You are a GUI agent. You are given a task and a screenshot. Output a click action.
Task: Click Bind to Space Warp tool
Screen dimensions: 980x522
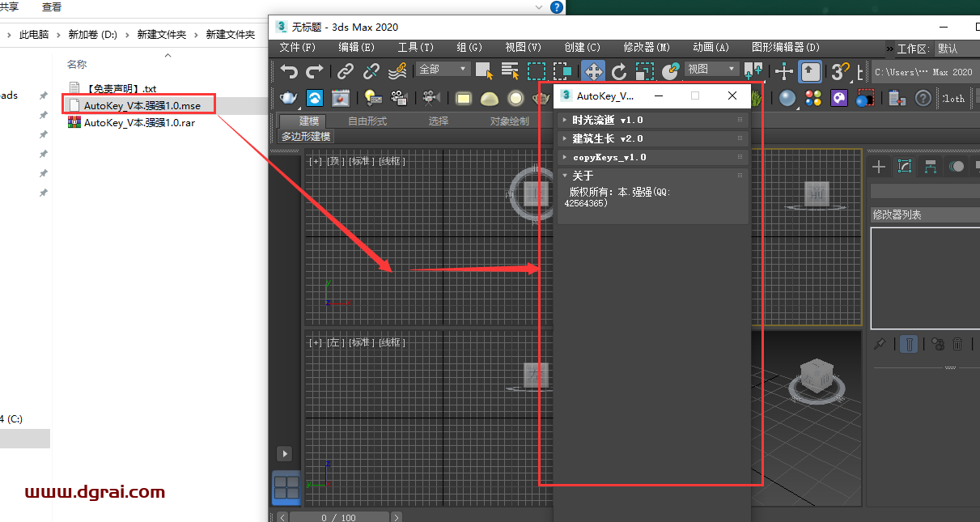tap(397, 72)
